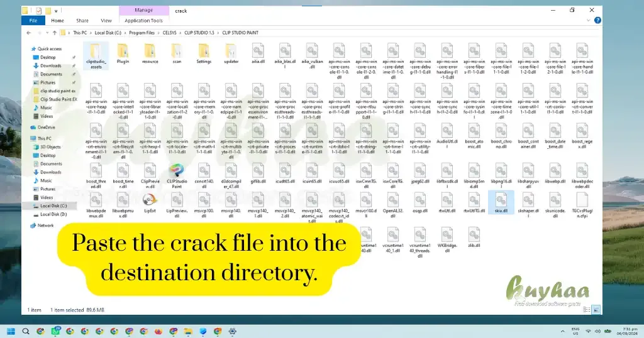
Task: Navigate to Local Disk (C:) breadcrumb
Action: pyautogui.click(x=108, y=33)
